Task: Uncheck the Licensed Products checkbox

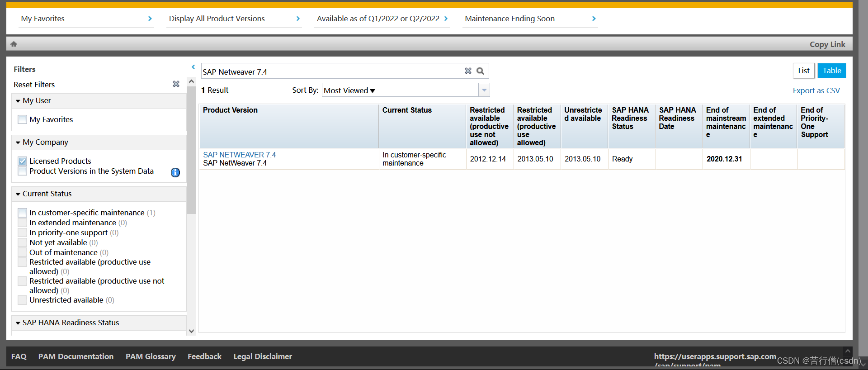Action: pyautogui.click(x=22, y=161)
